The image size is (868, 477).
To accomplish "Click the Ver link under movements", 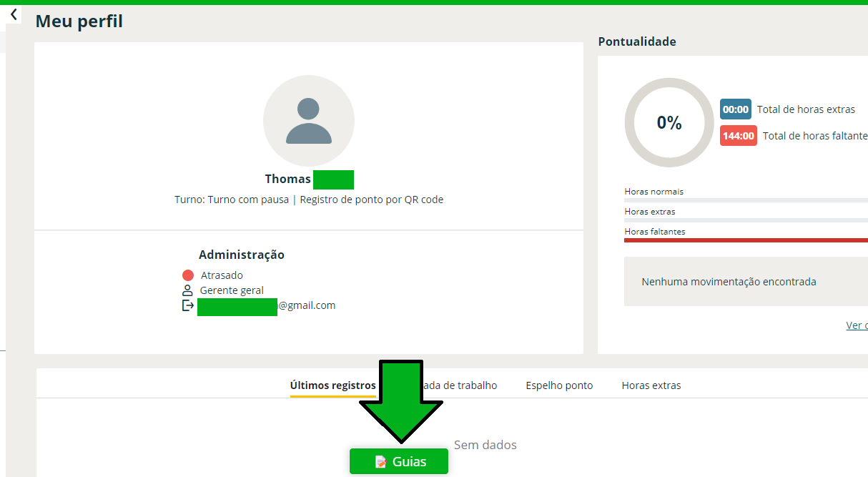I will pos(857,325).
